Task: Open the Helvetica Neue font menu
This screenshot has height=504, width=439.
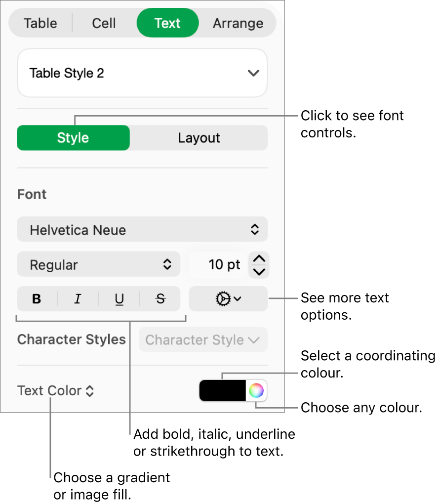Action: point(142,229)
